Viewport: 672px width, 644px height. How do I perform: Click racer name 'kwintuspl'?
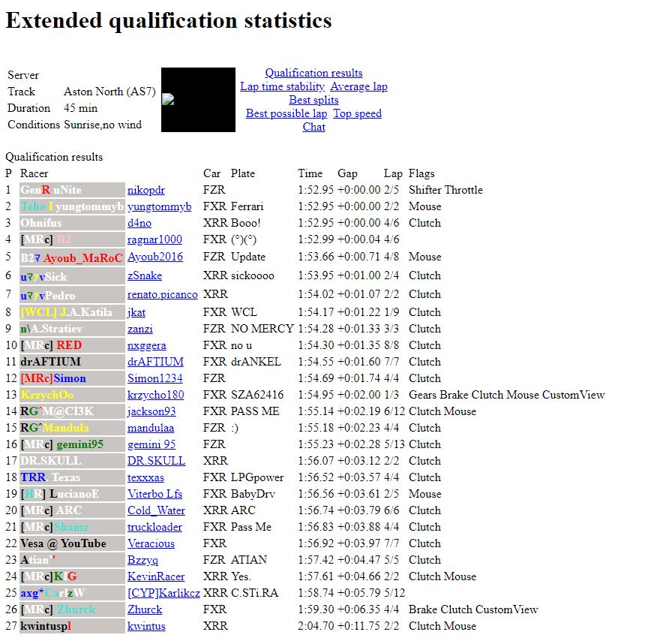point(46,626)
